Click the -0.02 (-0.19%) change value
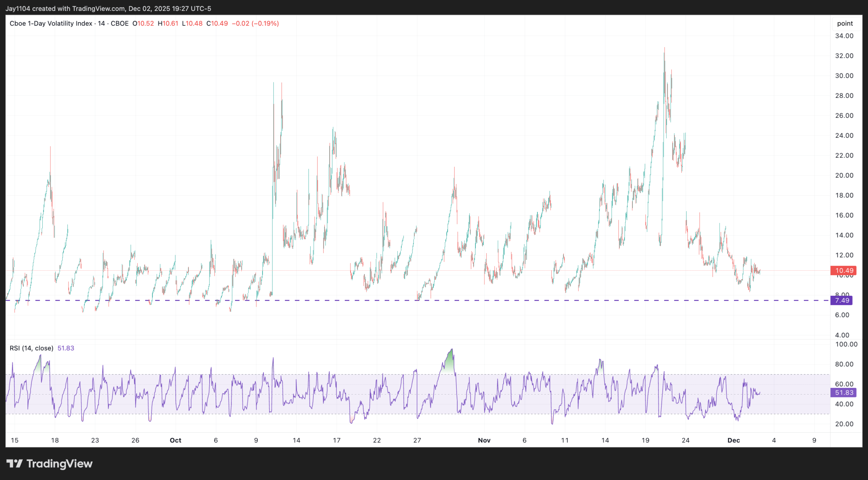The image size is (868, 480). [x=255, y=23]
